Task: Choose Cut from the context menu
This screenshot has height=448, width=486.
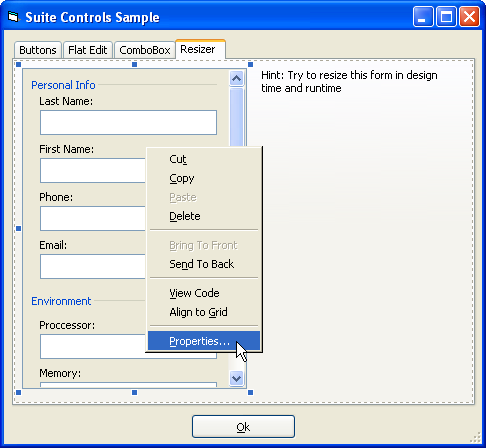Action: coord(204,159)
